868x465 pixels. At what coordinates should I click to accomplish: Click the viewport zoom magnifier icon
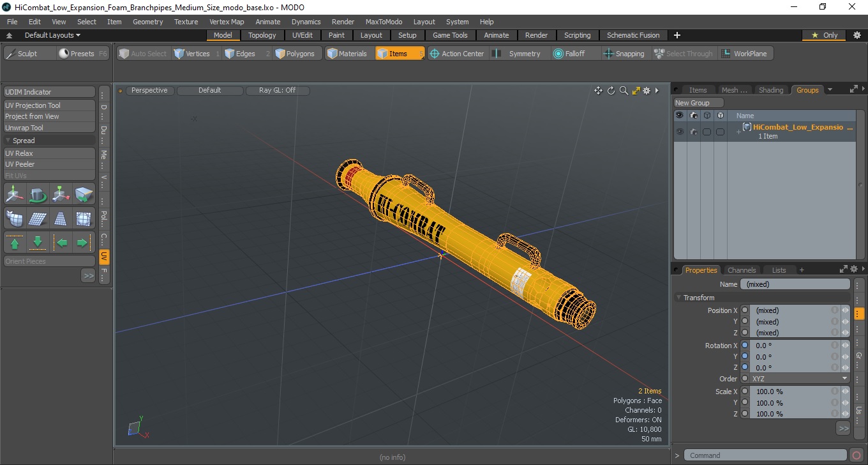coord(624,91)
